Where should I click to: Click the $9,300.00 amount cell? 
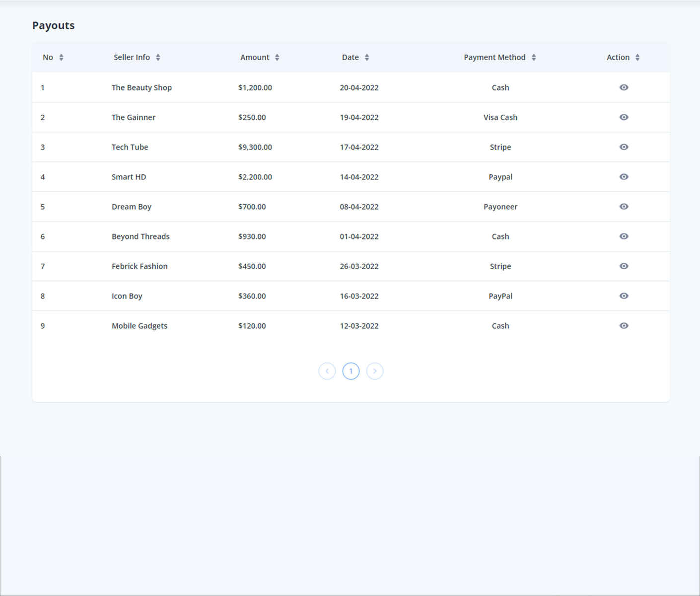click(255, 147)
